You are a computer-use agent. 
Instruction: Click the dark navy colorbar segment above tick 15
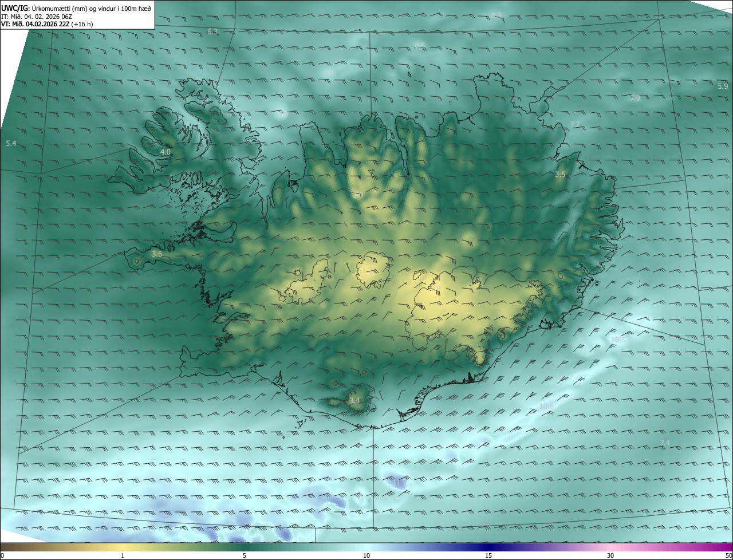488,547
